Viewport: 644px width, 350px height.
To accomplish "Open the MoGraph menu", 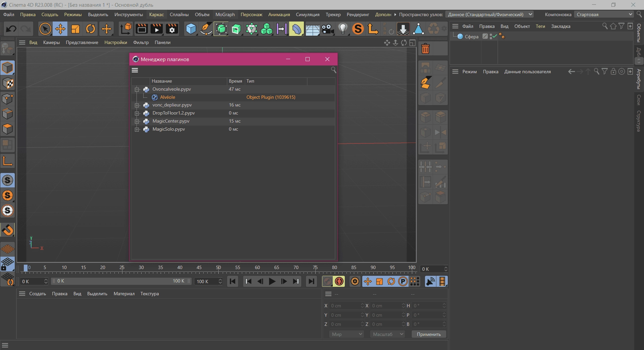I will tap(225, 14).
